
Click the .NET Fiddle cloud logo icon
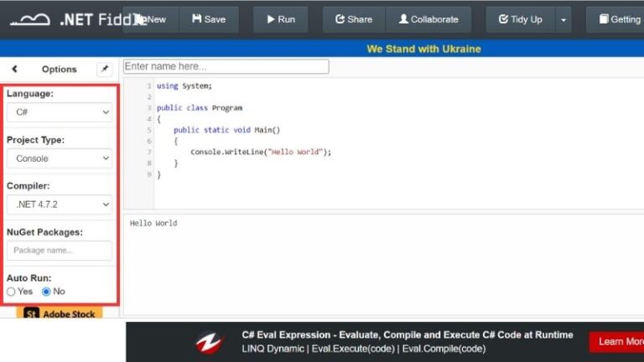tap(29, 18)
